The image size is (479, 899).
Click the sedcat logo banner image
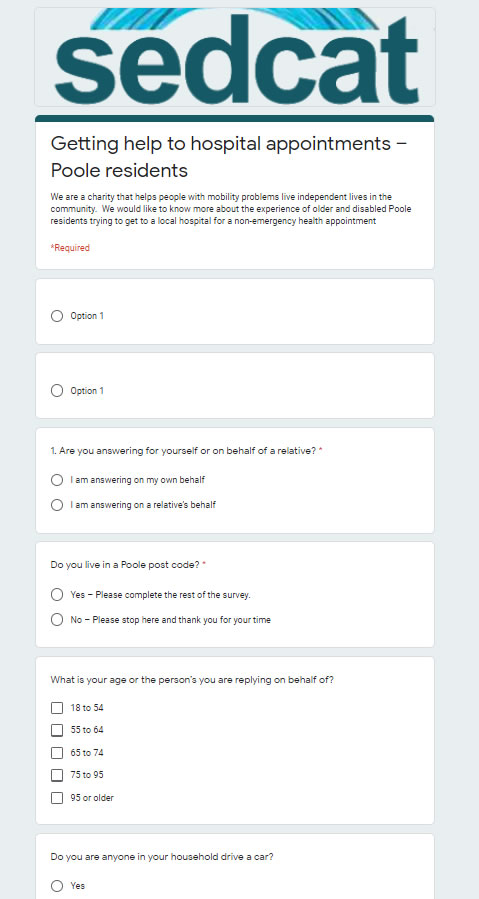235,57
